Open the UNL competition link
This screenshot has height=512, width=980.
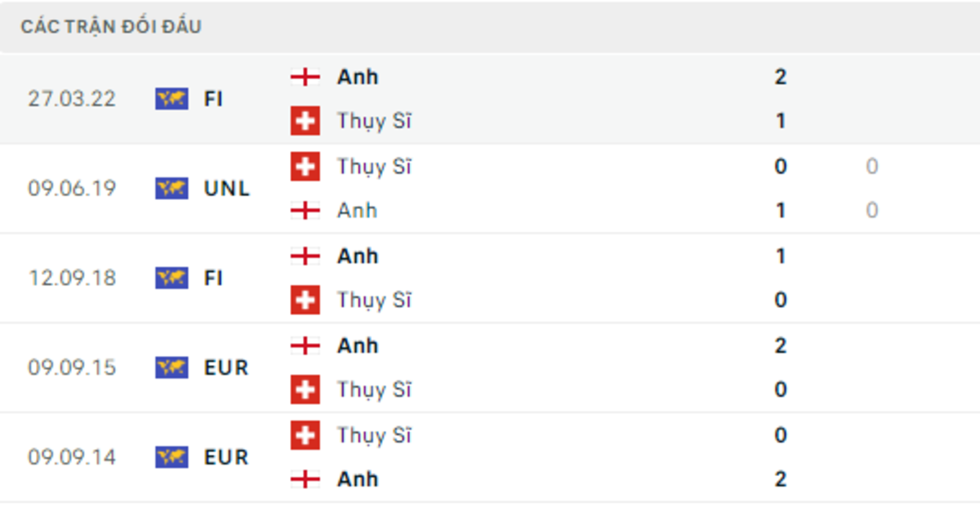226,189
